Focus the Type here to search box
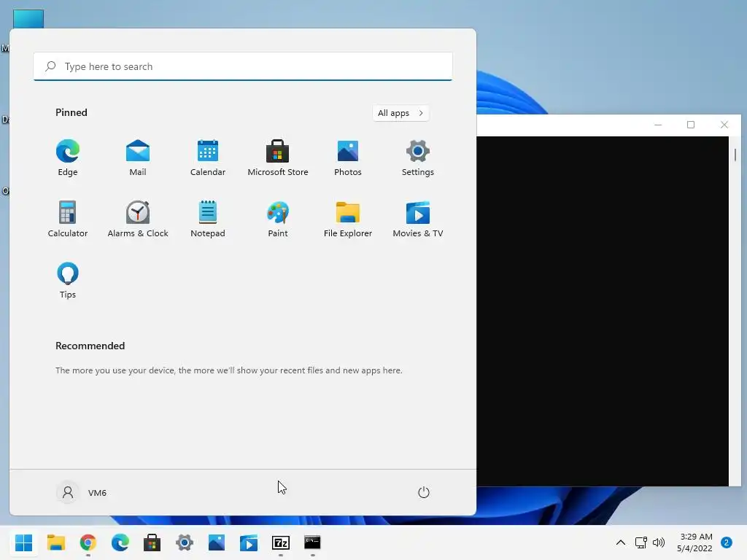747x560 pixels. pos(243,66)
